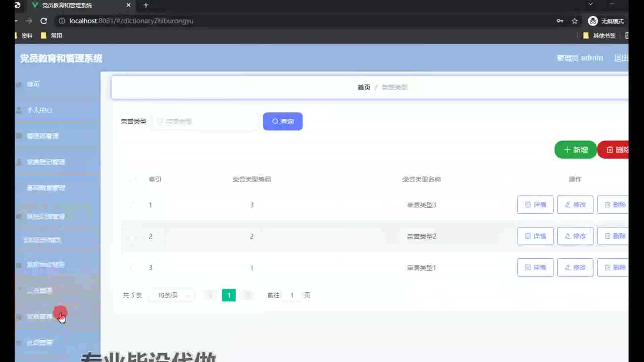Image resolution: width=644 pixels, height=362 pixels.
Task: Reload the page with browser refresh icon
Action: 44,21
